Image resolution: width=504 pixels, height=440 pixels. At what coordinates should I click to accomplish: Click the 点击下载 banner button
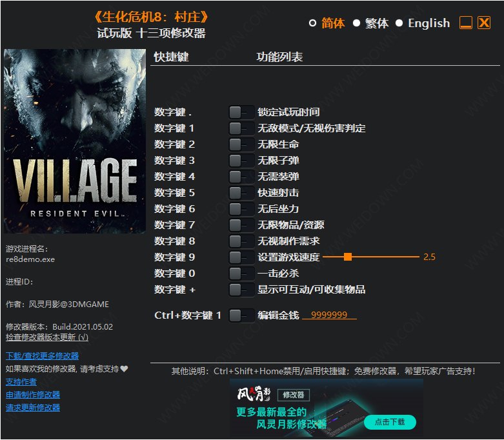click(390, 422)
